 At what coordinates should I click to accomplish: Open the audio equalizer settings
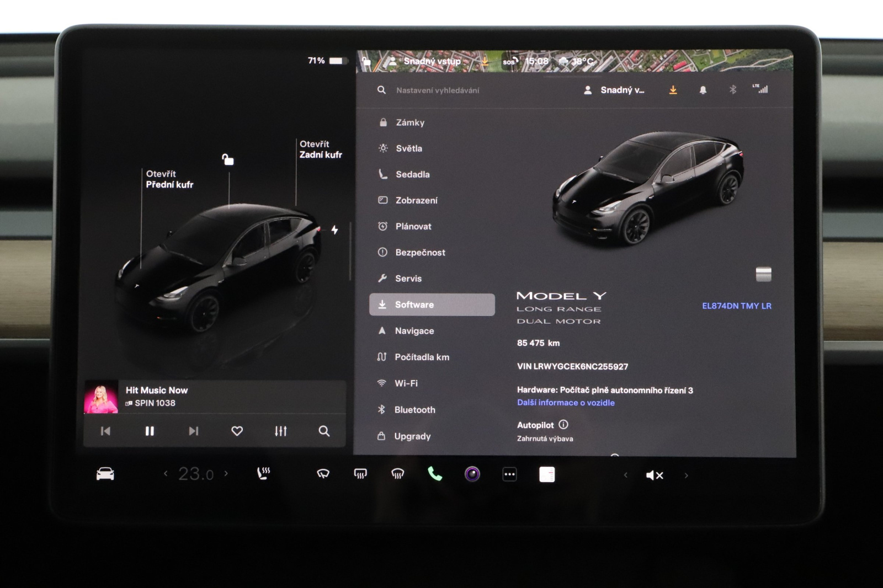point(280,431)
